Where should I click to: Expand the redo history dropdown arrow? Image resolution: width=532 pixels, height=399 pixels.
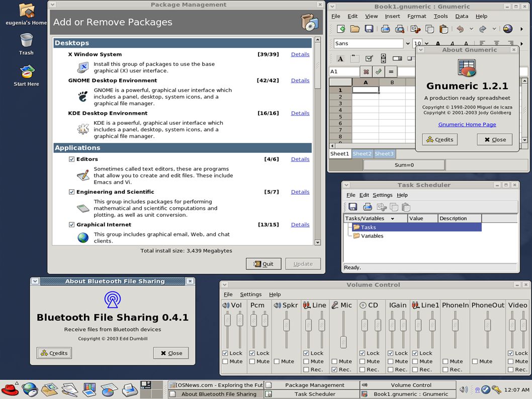point(494,29)
